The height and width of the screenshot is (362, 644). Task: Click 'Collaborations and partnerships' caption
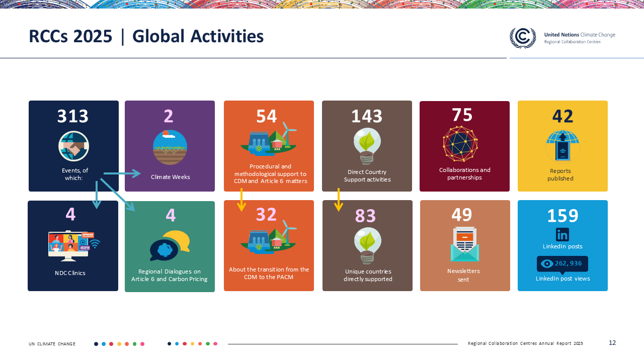pyautogui.click(x=465, y=173)
